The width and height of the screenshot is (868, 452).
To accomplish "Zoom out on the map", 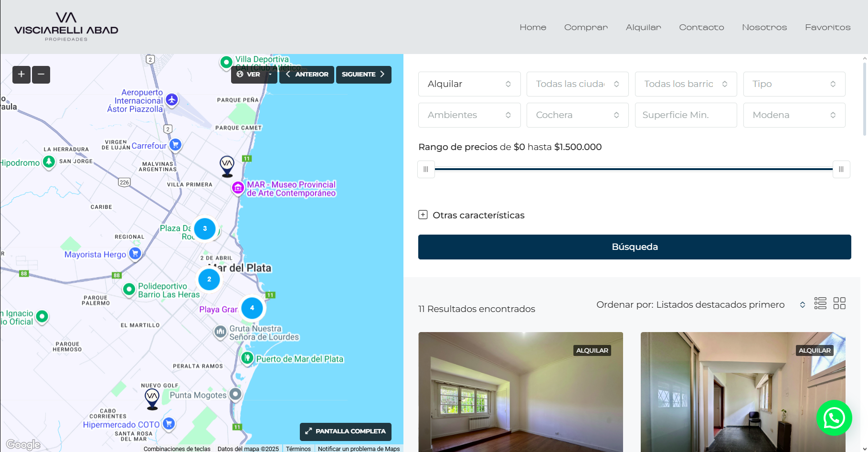I will point(41,75).
